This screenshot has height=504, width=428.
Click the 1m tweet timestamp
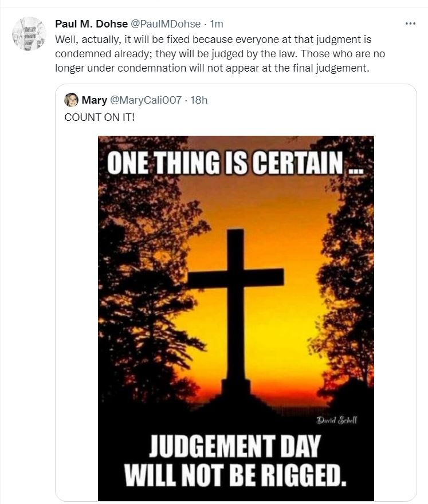(x=217, y=24)
